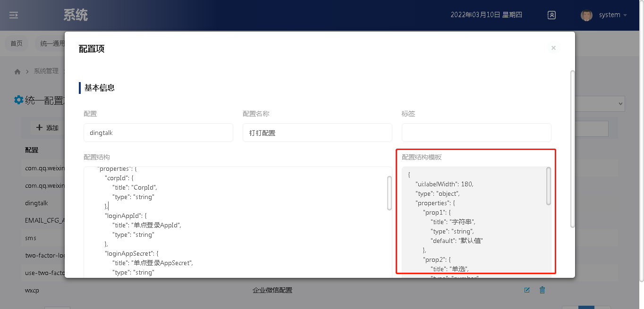Open the contacts icon in header
This screenshot has width=644, height=309.
tap(551, 15)
